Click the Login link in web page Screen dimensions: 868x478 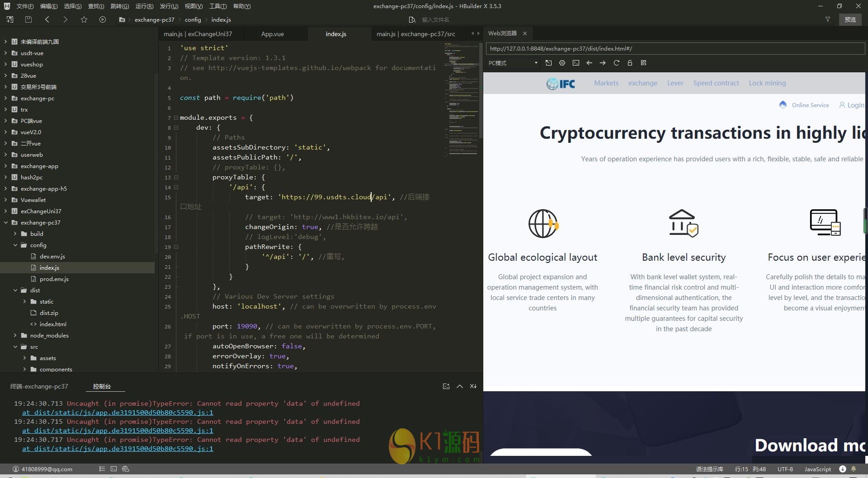852,105
